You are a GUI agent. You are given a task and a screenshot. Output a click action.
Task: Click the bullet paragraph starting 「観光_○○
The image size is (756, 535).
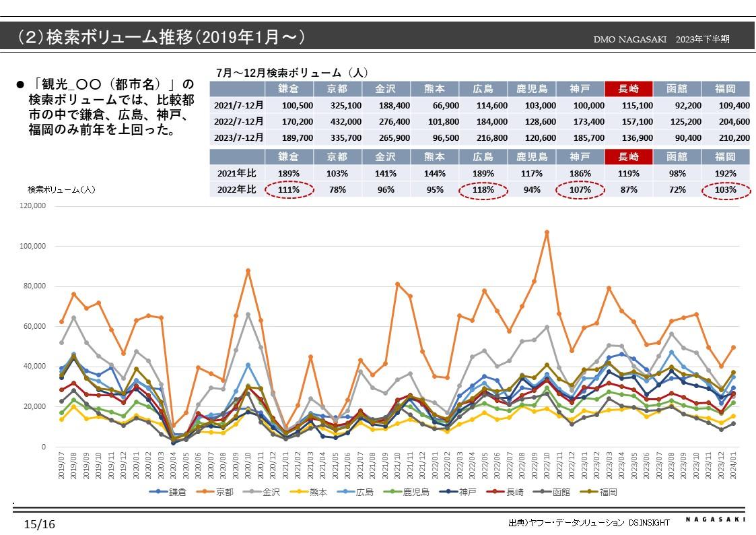pos(111,106)
